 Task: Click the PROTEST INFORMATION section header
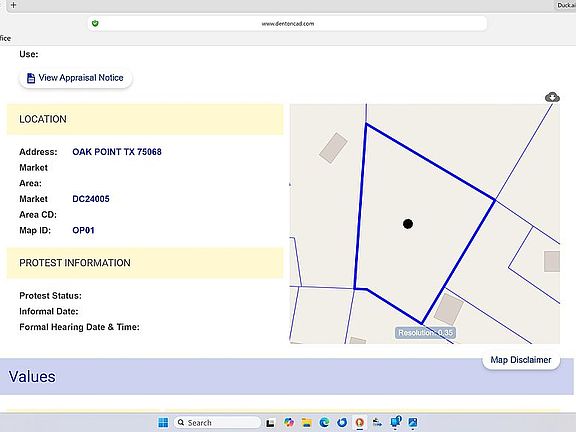coord(145,263)
